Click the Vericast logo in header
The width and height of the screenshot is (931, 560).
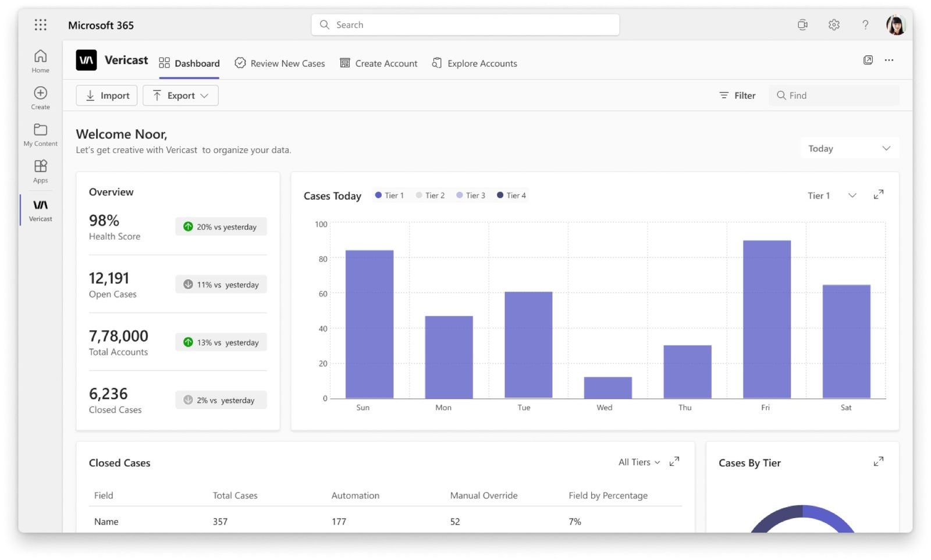86,60
